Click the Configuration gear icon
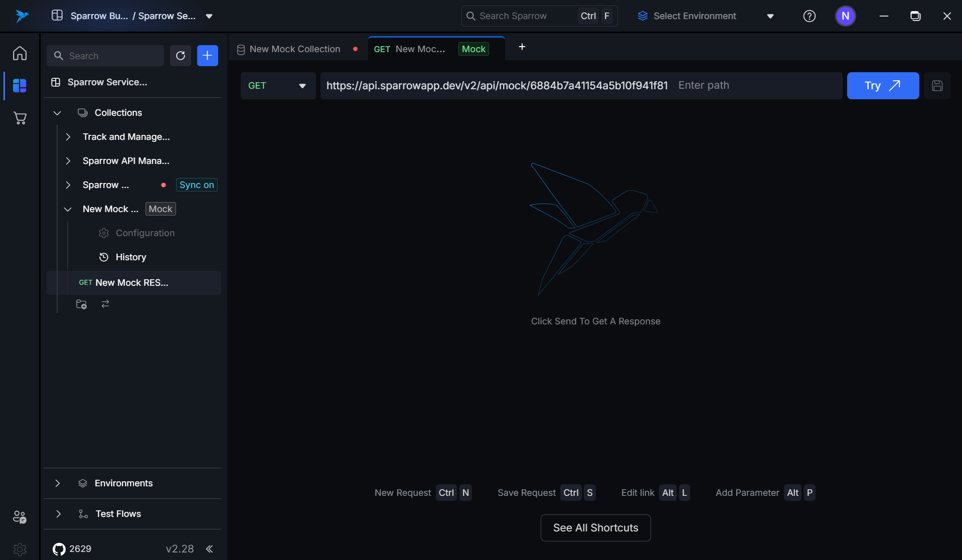 (104, 233)
